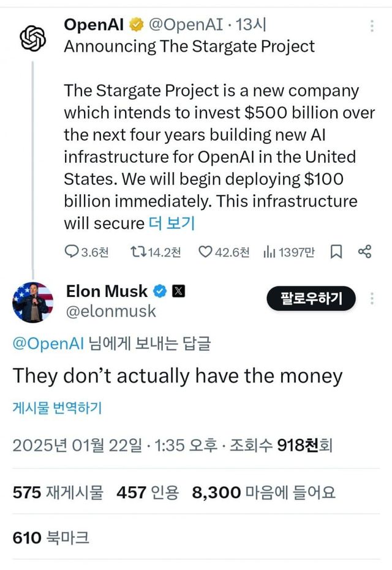Click the OpenAI logo avatar
The image size is (392, 570).
pos(33,39)
